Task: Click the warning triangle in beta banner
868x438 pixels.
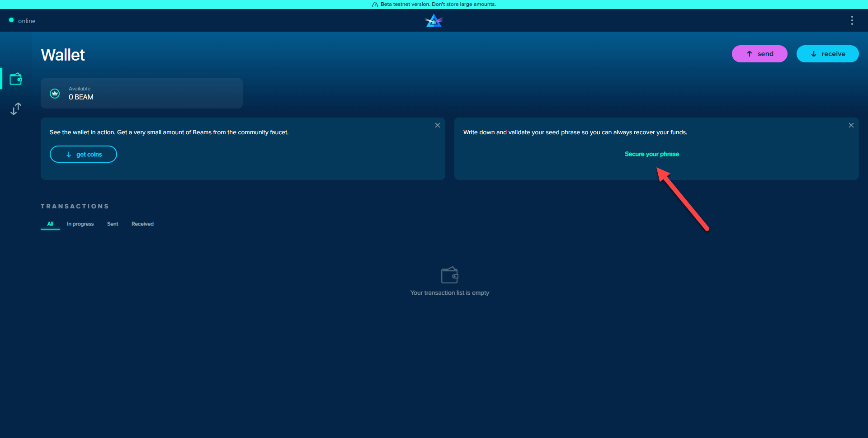Action: [375, 5]
